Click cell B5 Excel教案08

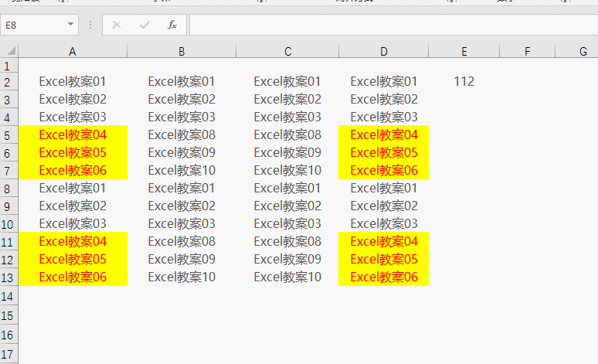pyautogui.click(x=182, y=134)
